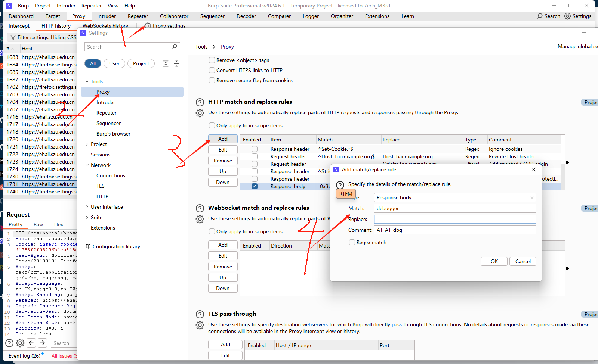Click Add under TLS pass through
Viewport: 598px width, 364px height.
[x=225, y=345]
